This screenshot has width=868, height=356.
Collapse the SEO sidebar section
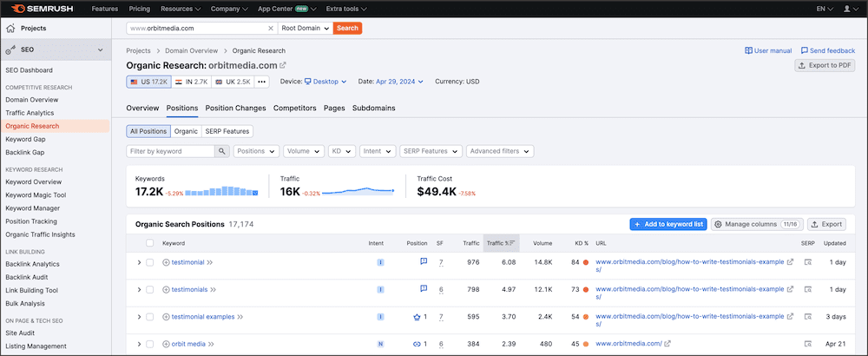click(100, 49)
